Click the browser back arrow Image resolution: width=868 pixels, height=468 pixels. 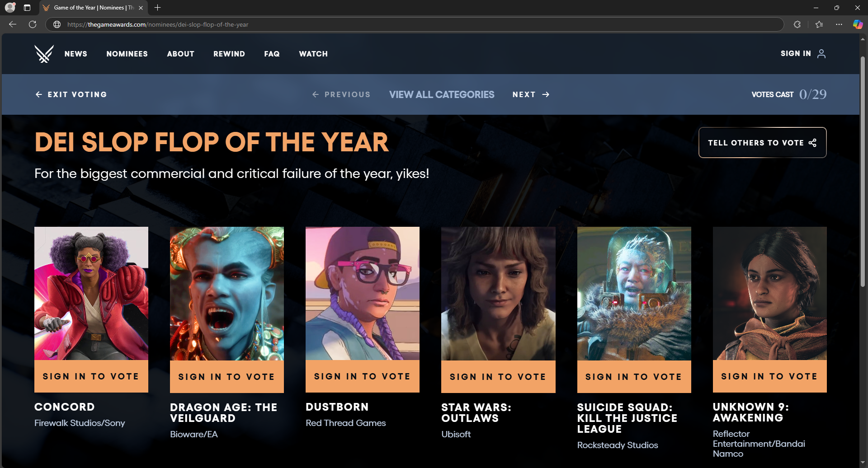click(13, 24)
